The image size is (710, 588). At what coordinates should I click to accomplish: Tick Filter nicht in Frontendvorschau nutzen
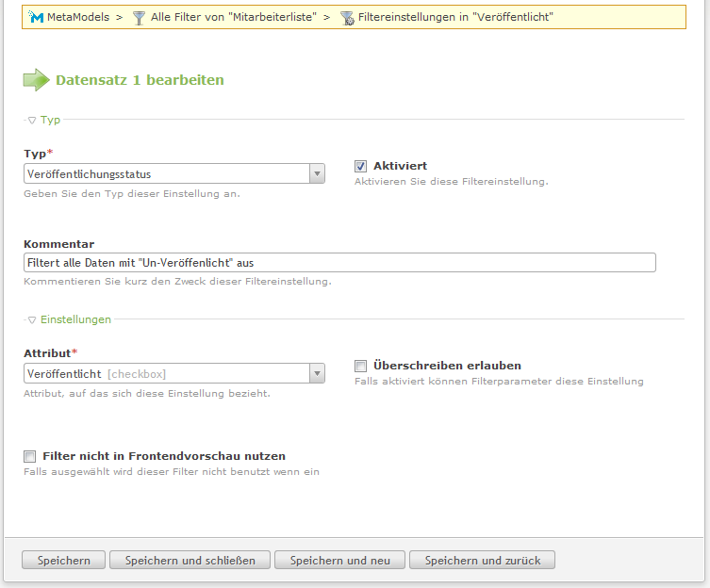30,456
